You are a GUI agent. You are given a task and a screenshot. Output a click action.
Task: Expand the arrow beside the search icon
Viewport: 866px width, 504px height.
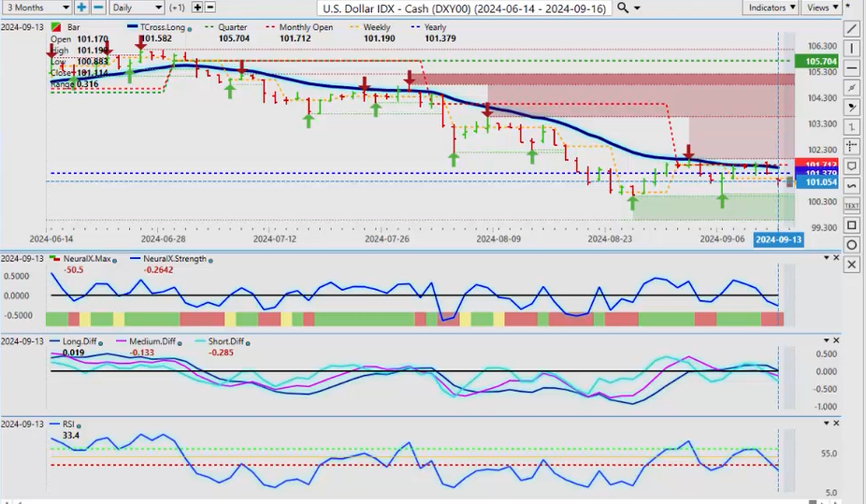pyautogui.click(x=638, y=8)
